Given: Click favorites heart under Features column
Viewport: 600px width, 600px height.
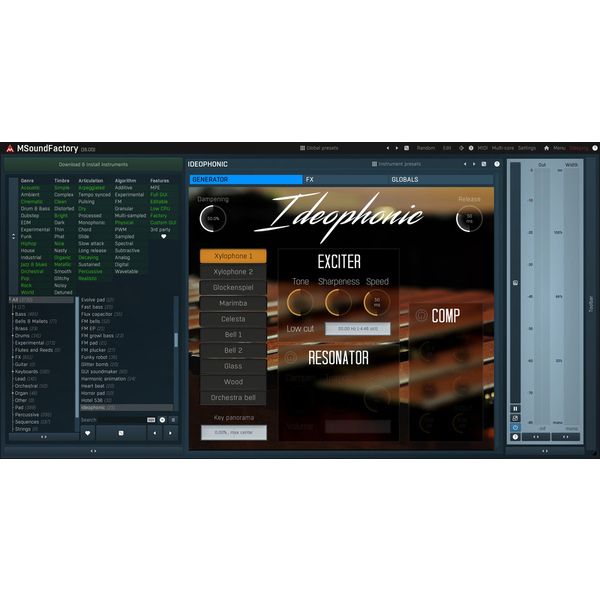Looking at the screenshot, I should 163,236.
